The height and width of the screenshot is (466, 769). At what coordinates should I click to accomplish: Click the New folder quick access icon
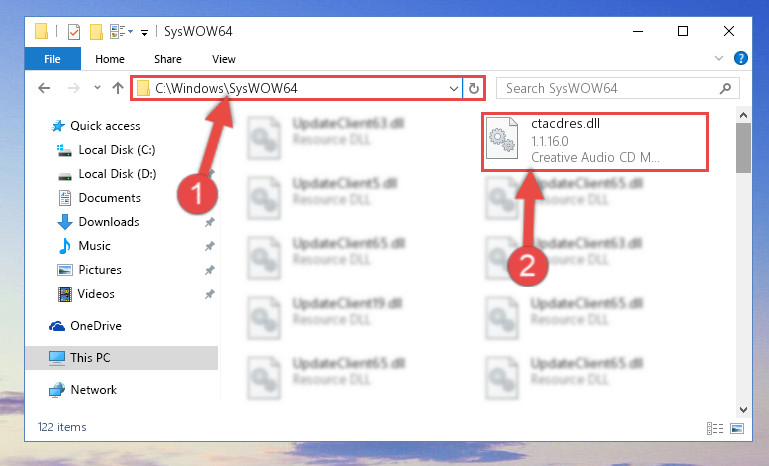click(96, 32)
